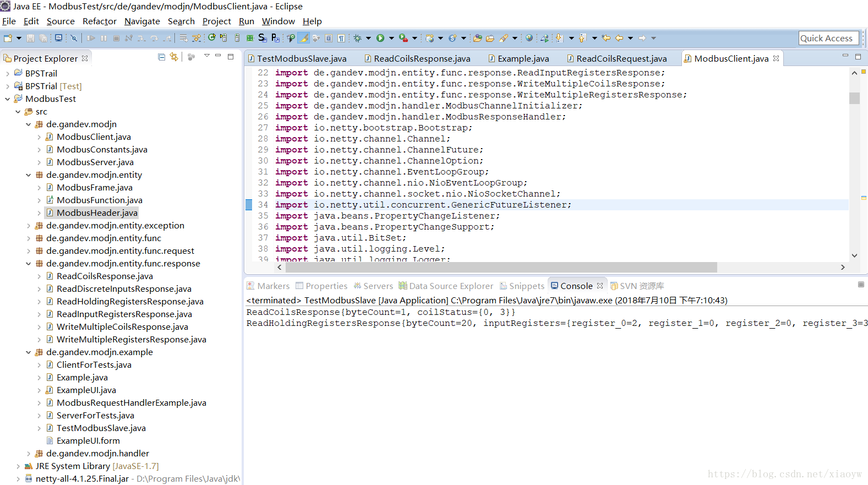Toggle the Mark Occurrences highlighter icon
The height and width of the screenshot is (485, 868).
[304, 38]
